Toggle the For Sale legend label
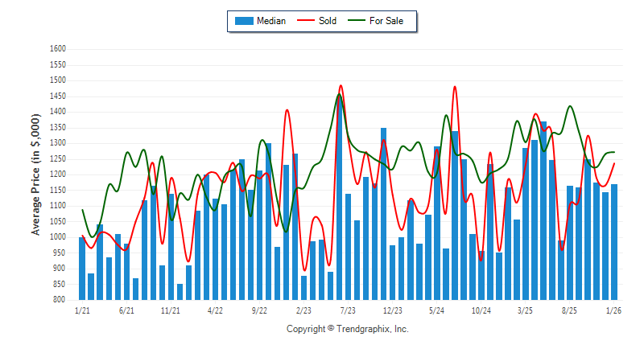Screen dimensions: 644x349 386,21
